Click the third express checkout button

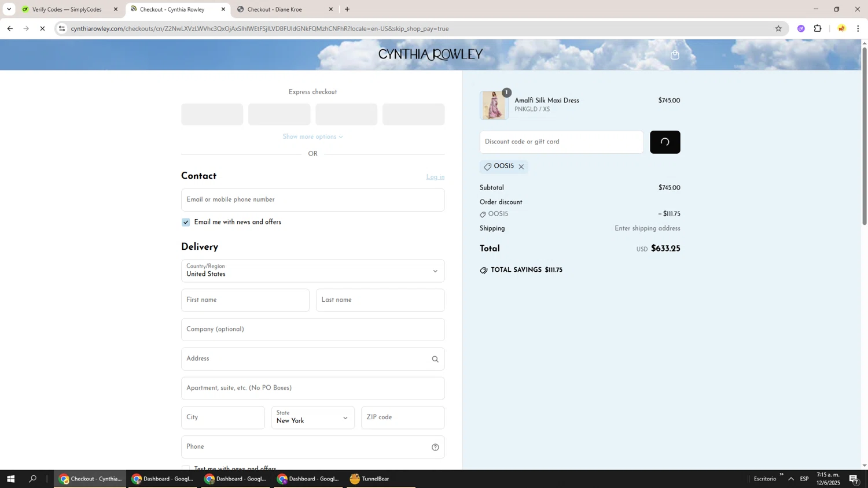pyautogui.click(x=347, y=114)
